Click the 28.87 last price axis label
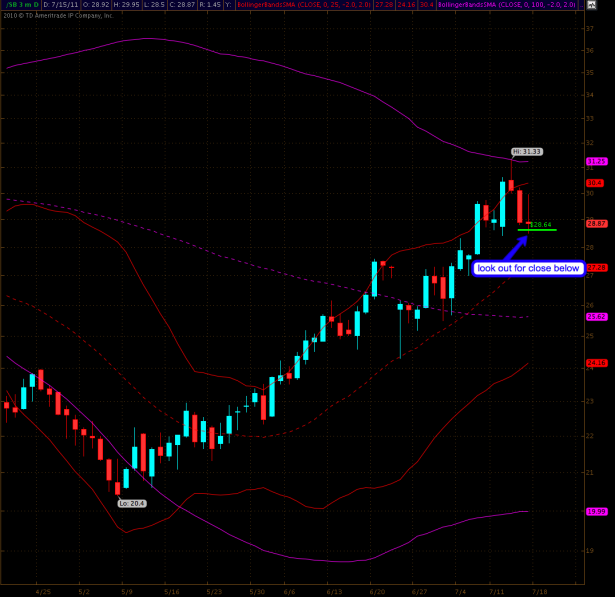615x597 pixels. point(596,222)
